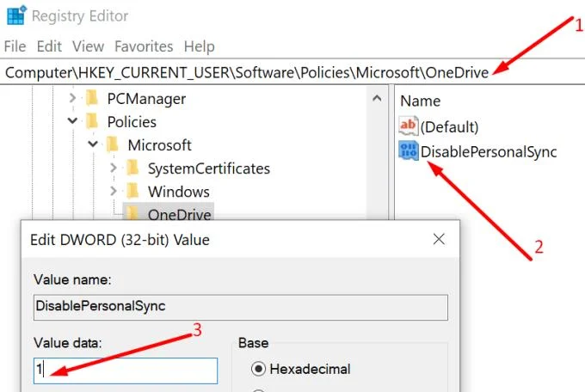Click the registry path address bar
The width and height of the screenshot is (585, 392).
point(292,72)
